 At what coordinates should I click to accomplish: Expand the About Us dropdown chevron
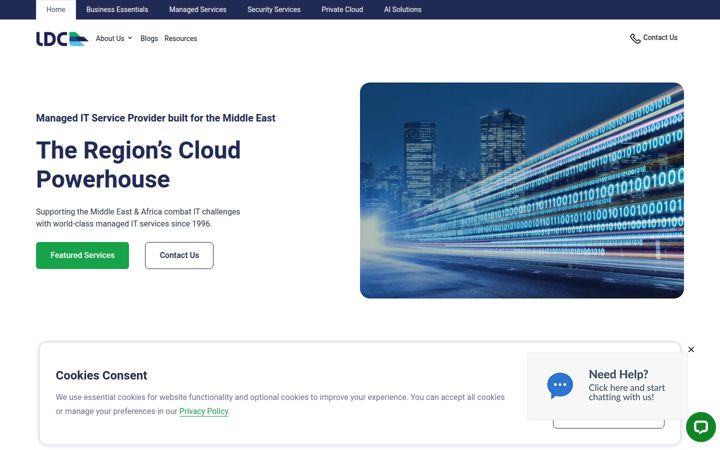tap(130, 38)
